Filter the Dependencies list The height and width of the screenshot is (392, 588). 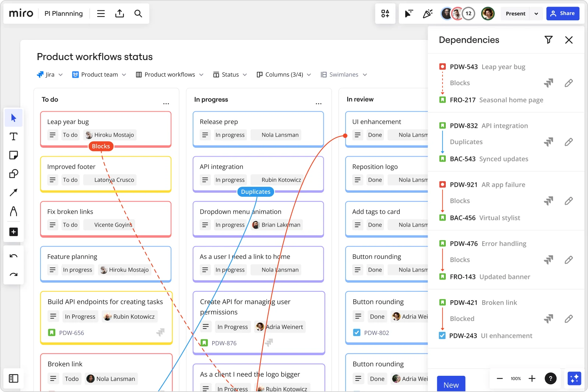point(549,40)
